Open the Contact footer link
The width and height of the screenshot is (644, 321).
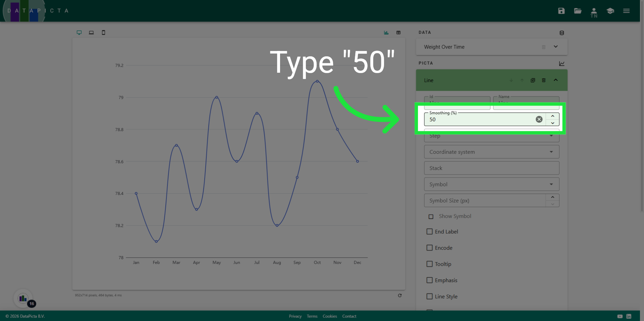349,316
